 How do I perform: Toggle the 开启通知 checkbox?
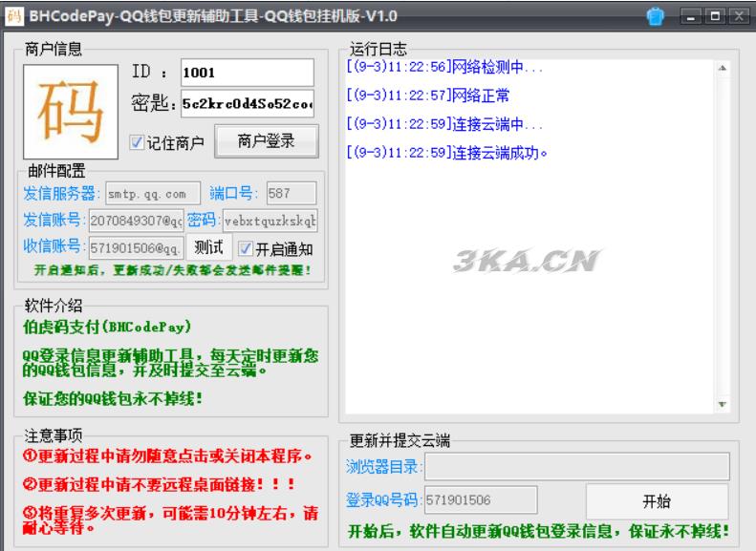pos(245,248)
